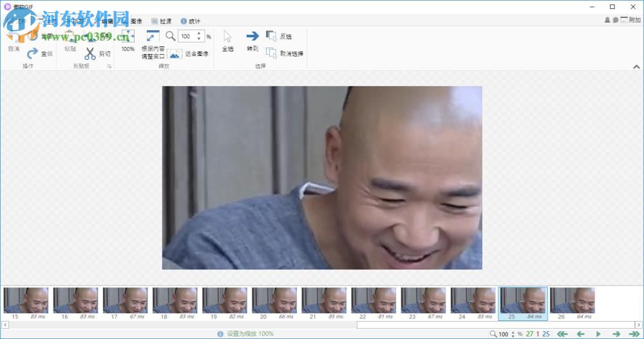Screen dimensions: 644x339
Task: Click the 粘贴 paste button
Action: (70, 41)
